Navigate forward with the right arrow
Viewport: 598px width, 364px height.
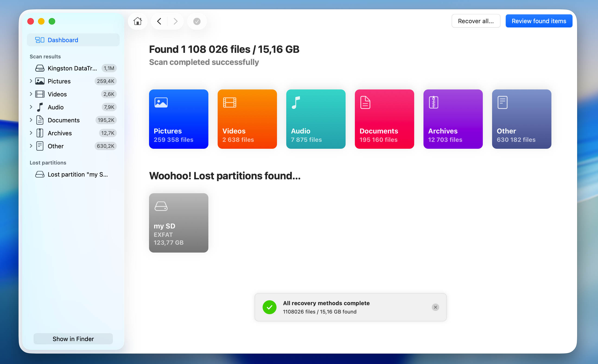click(175, 21)
